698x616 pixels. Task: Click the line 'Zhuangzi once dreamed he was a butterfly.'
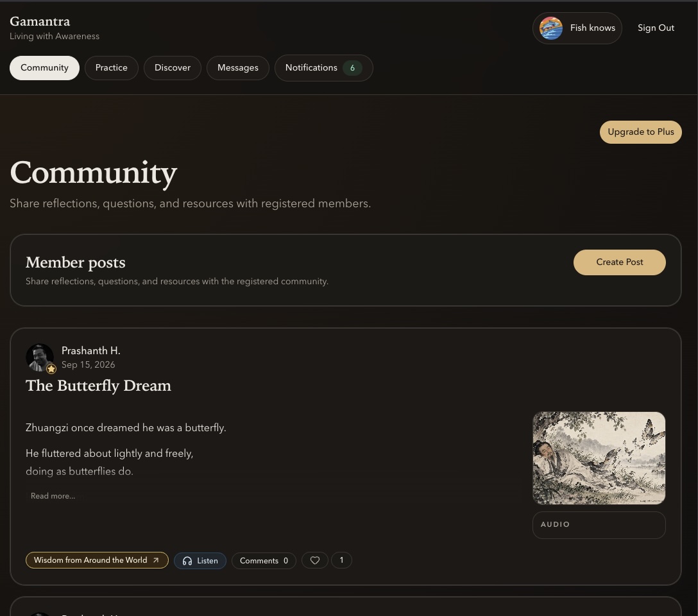[126, 428]
